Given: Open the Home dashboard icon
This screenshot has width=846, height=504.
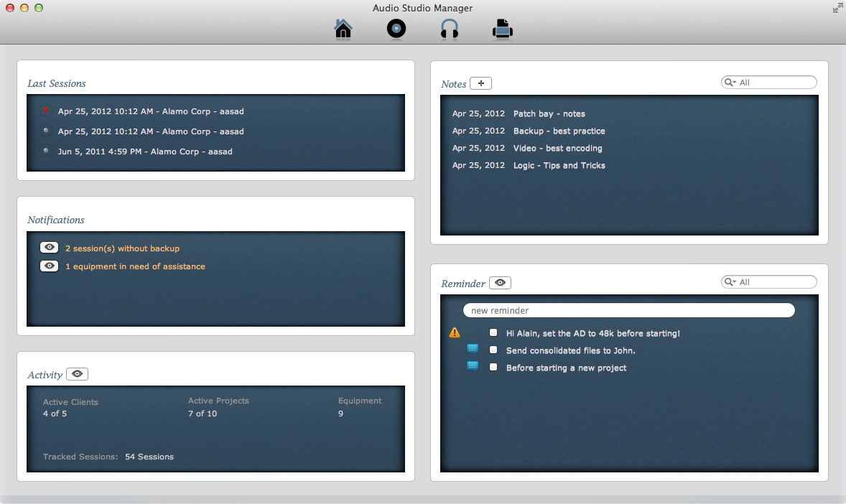Looking at the screenshot, I should point(343,29).
